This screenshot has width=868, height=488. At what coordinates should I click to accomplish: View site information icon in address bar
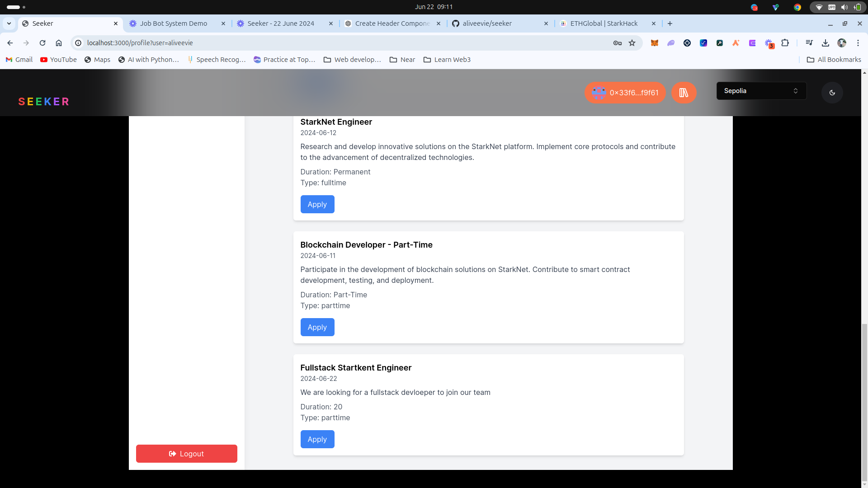pyautogui.click(x=78, y=43)
